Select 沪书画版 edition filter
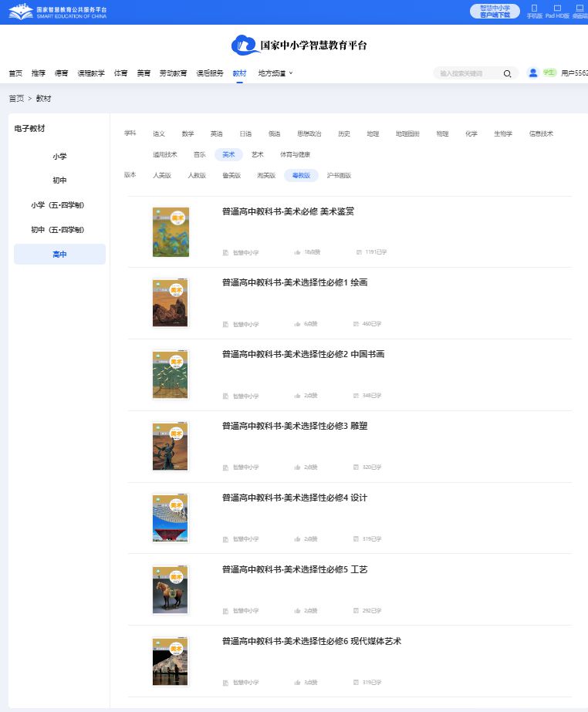 339,175
